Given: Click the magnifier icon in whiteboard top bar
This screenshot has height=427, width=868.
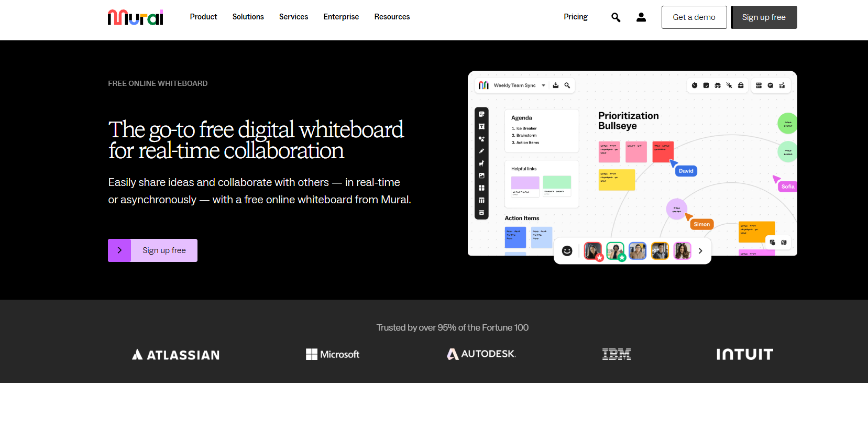Looking at the screenshot, I should [567, 85].
